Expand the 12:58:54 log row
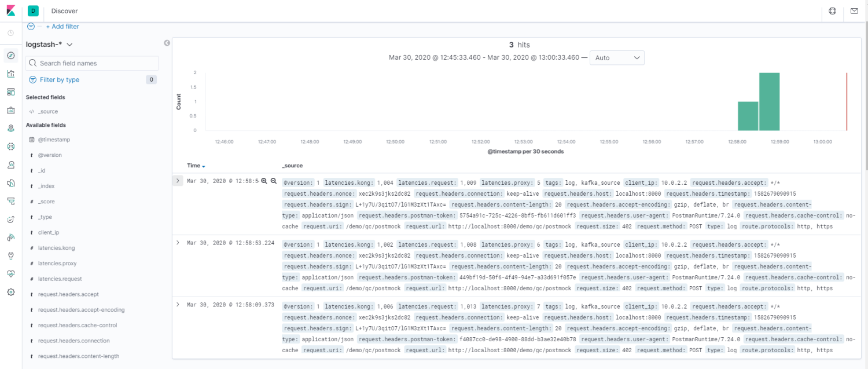Image resolution: width=868 pixels, height=369 pixels. [178, 181]
